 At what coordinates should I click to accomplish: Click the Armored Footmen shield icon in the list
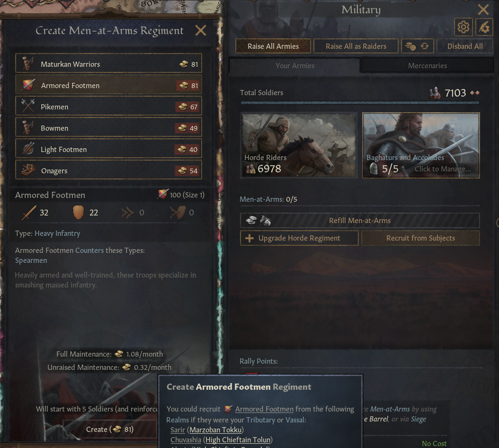pos(28,85)
